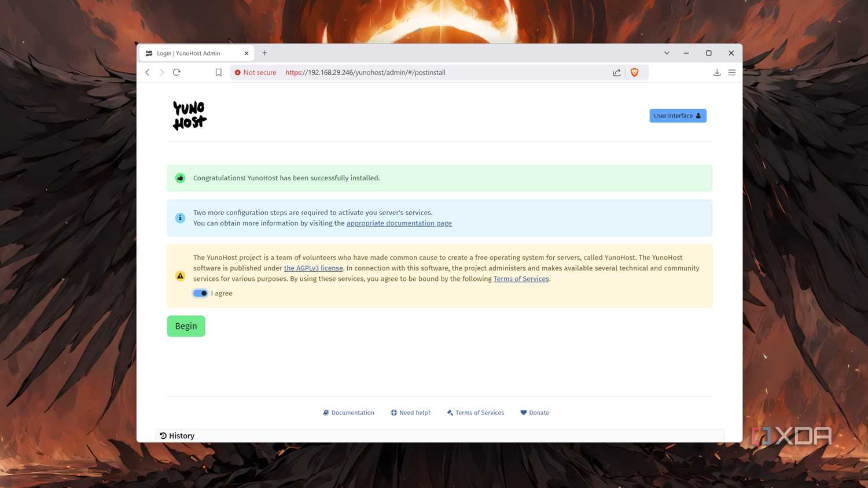Image resolution: width=868 pixels, height=488 pixels.
Task: Click the address bar URL
Action: pos(365,72)
